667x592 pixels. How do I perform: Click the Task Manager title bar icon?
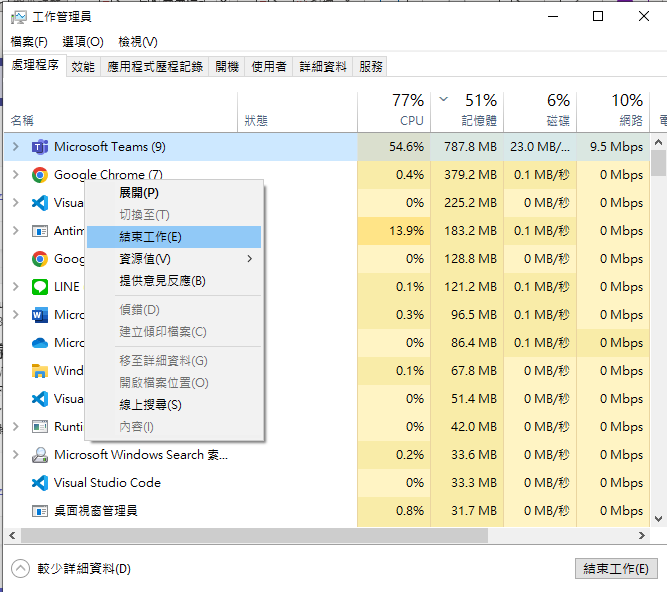[18, 17]
